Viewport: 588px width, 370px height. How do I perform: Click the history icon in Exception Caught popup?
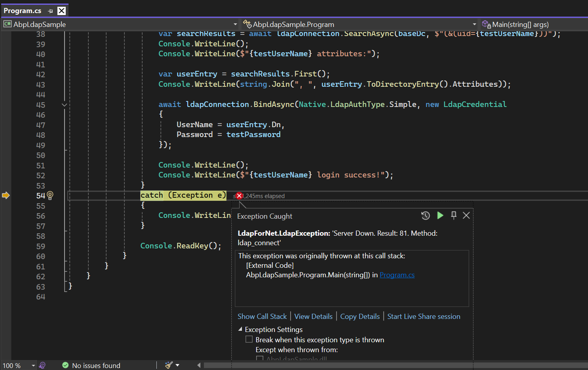[x=425, y=216]
